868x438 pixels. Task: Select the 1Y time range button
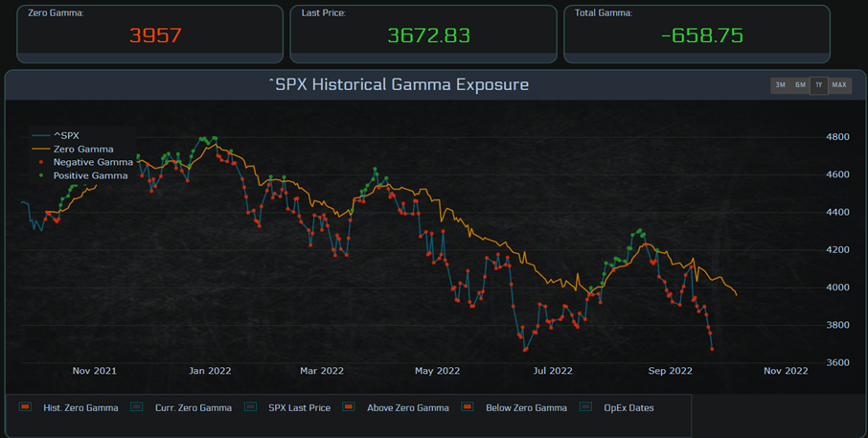point(819,85)
